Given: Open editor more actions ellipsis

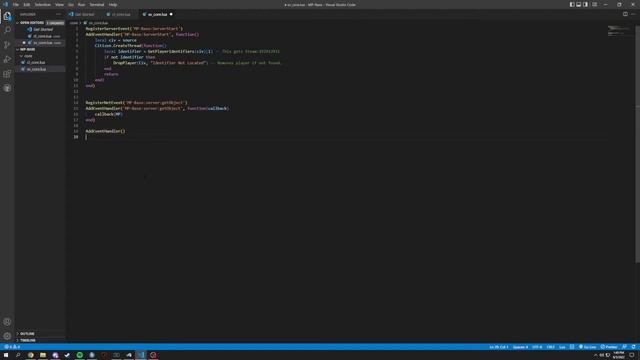Looking at the screenshot, I should click(633, 14).
